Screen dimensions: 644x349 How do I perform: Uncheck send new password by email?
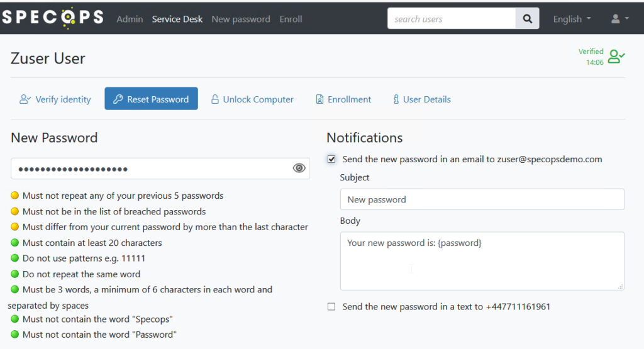coord(331,159)
